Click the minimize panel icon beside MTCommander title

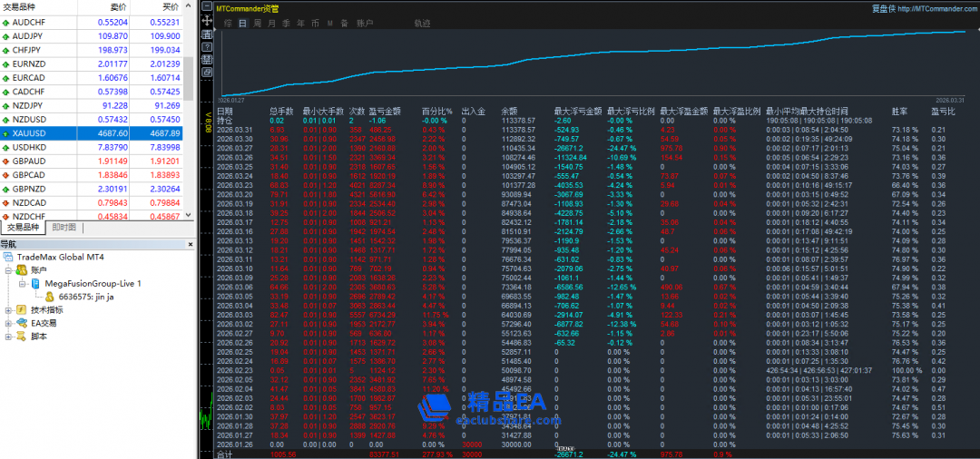point(208,7)
